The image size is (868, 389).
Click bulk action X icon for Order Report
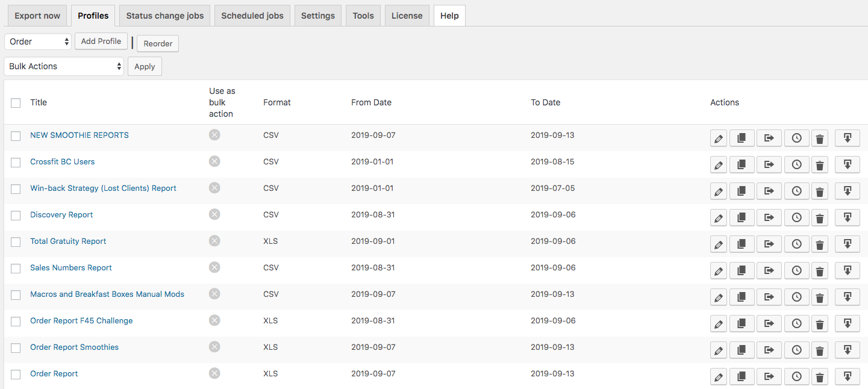pyautogui.click(x=214, y=373)
